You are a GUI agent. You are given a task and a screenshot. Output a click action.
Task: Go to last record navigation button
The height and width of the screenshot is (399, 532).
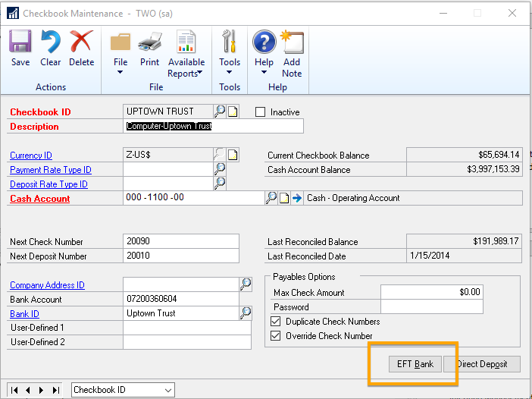[56, 390]
